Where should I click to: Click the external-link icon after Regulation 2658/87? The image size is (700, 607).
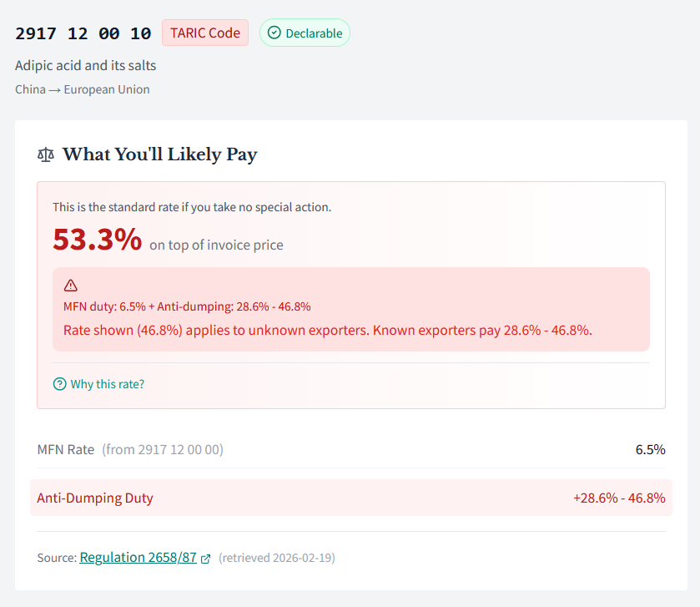click(x=205, y=557)
